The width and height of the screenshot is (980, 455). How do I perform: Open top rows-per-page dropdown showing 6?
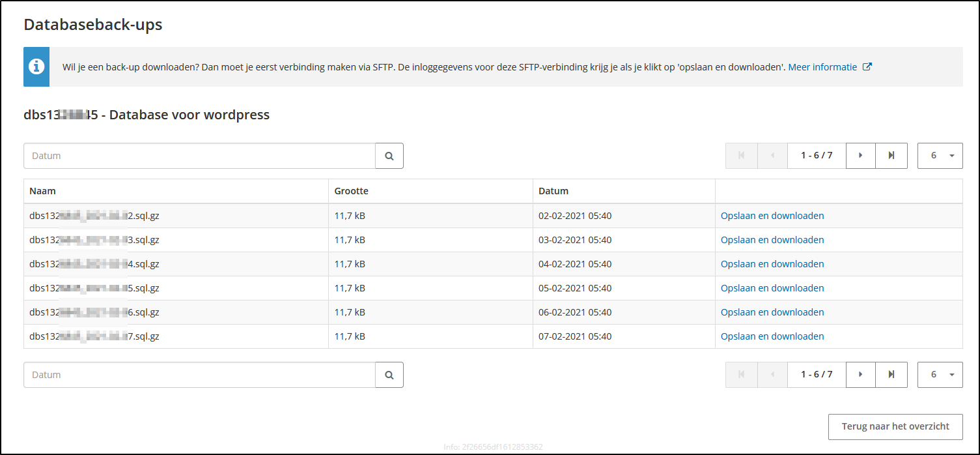[940, 156]
